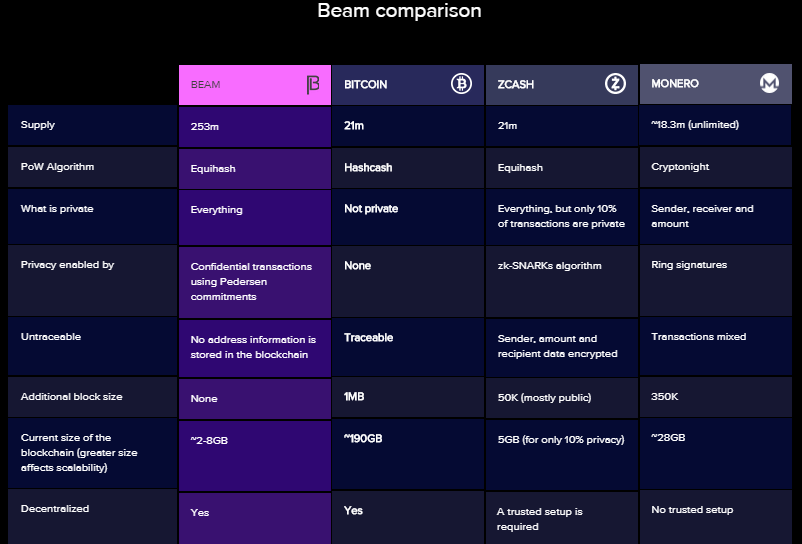Select the BEAM column header
Screen dimensions: 802x544
click(x=206, y=85)
